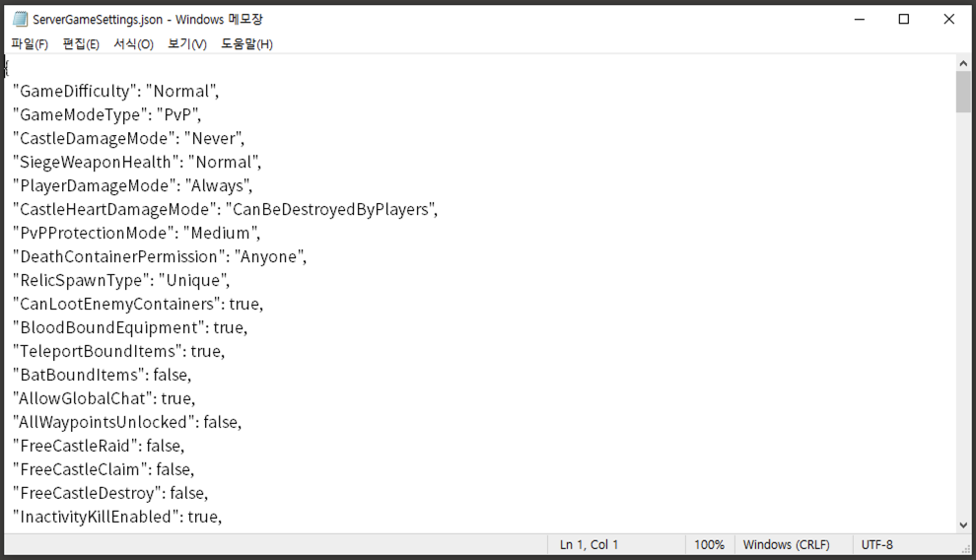Close the Notepad window
The height and width of the screenshot is (560, 976).
(x=948, y=20)
